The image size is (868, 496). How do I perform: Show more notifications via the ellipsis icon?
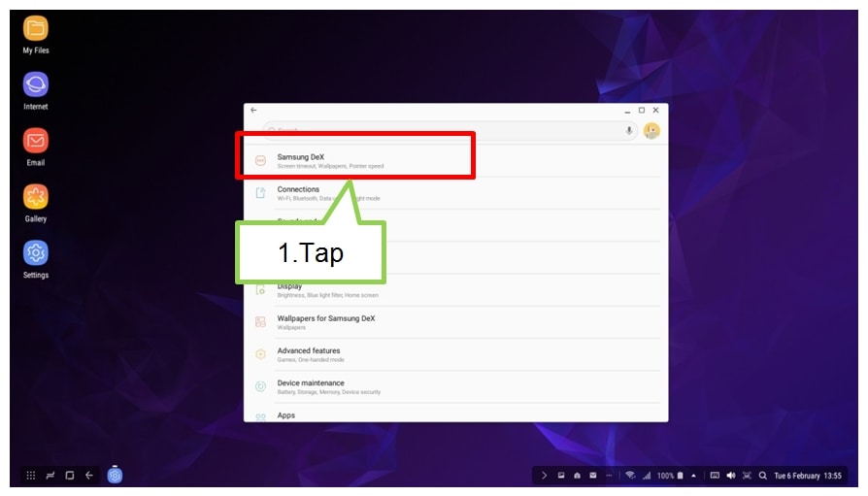(x=609, y=475)
